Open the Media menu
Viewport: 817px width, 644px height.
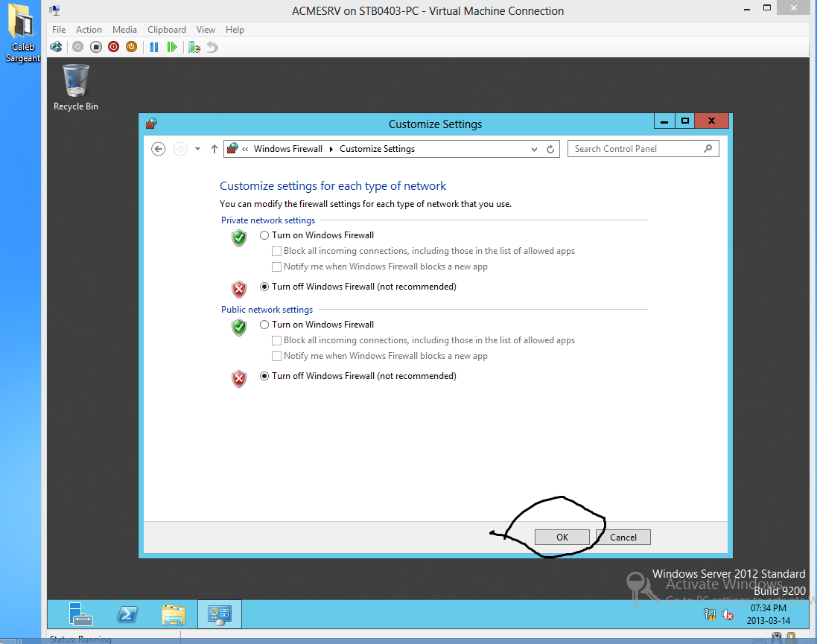pos(124,30)
